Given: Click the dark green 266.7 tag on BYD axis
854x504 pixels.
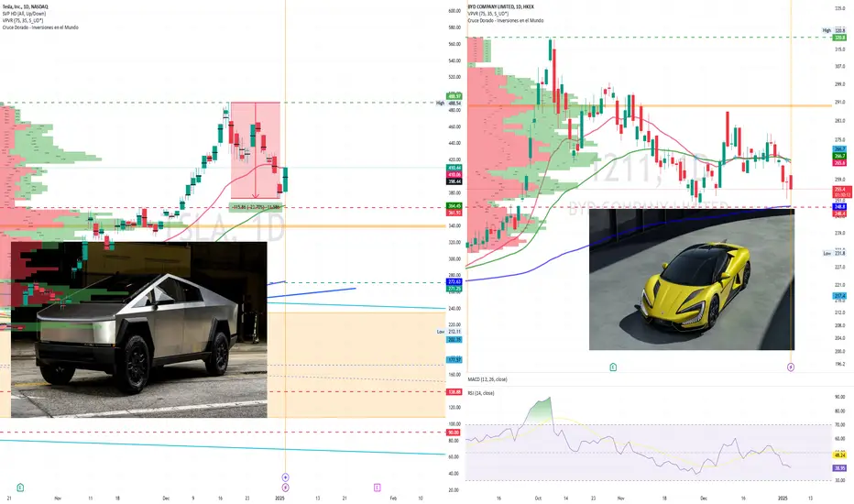Looking at the screenshot, I should tap(840, 156).
